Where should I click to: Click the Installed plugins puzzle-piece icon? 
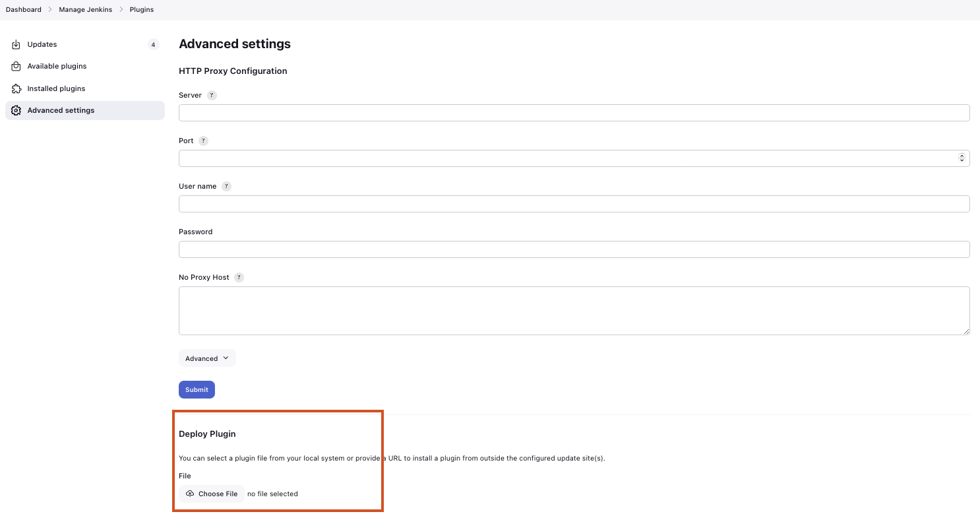coord(16,88)
